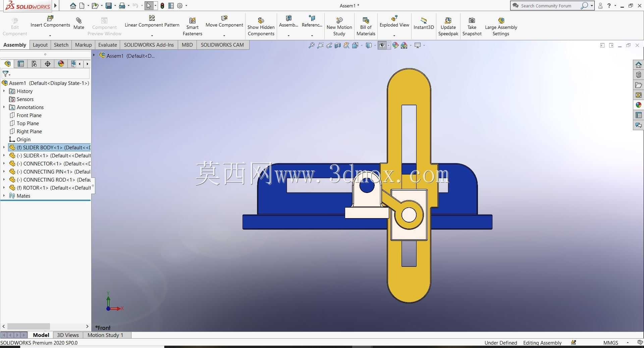Switch to the Sketch tab
This screenshot has height=348, width=644.
tap(61, 45)
